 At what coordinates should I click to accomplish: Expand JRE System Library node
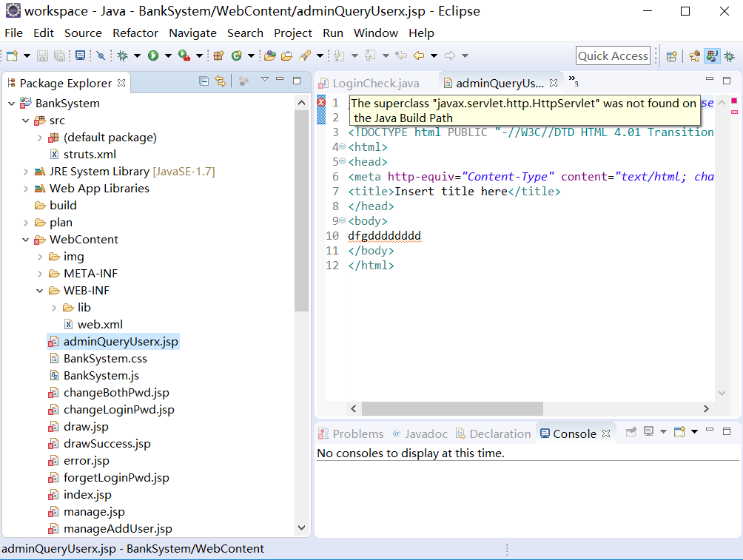pos(26,172)
